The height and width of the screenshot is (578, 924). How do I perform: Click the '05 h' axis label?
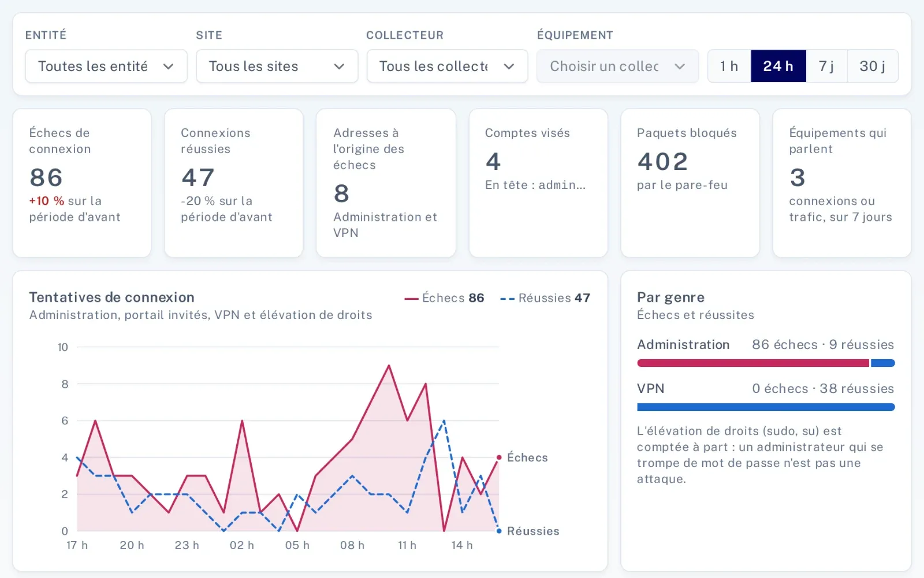pyautogui.click(x=297, y=545)
